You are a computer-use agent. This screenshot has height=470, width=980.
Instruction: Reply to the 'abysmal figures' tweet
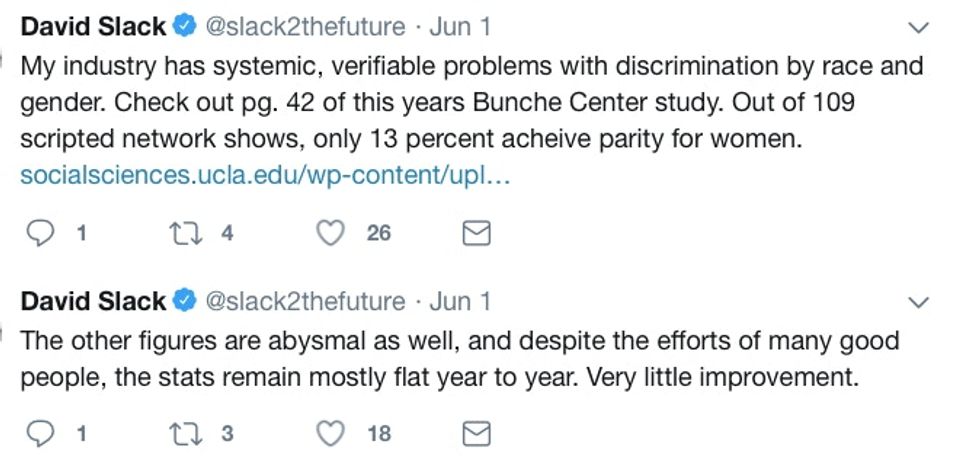pyautogui.click(x=40, y=433)
